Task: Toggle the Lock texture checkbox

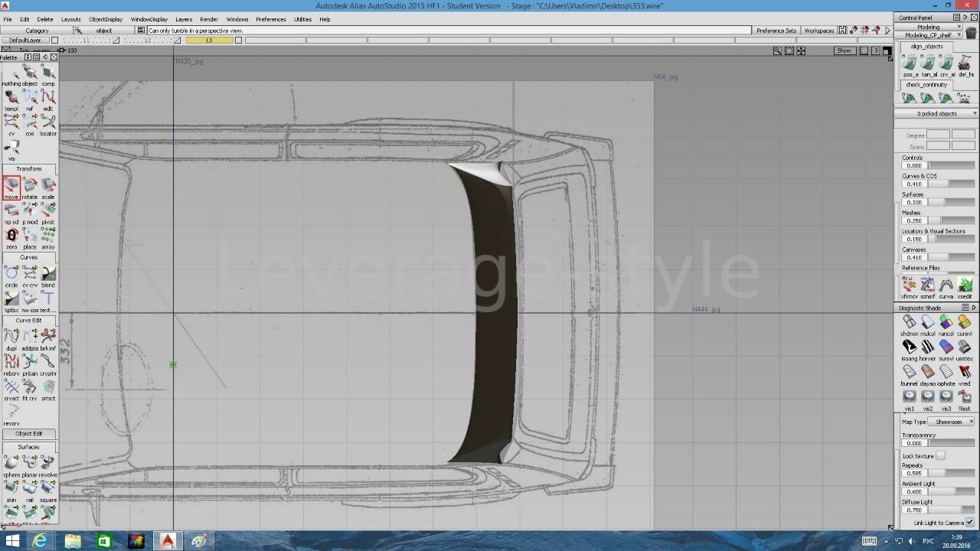Action: click(940, 456)
